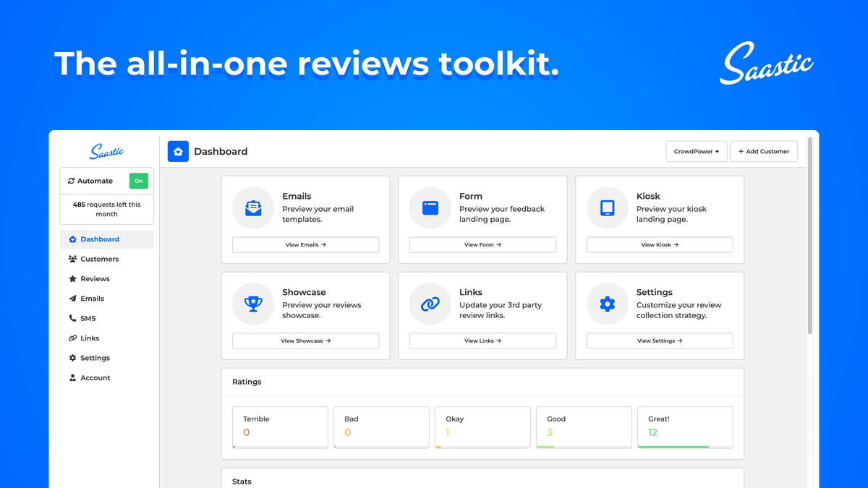
Task: Click the View Emails button
Action: [305, 244]
